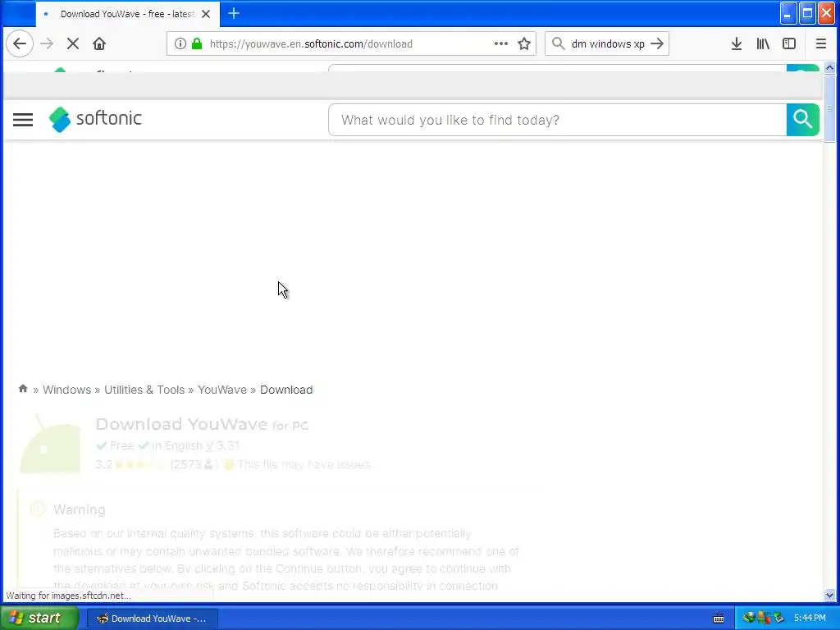
Task: Open the YouWave breadcrumb link
Action: [x=222, y=390]
